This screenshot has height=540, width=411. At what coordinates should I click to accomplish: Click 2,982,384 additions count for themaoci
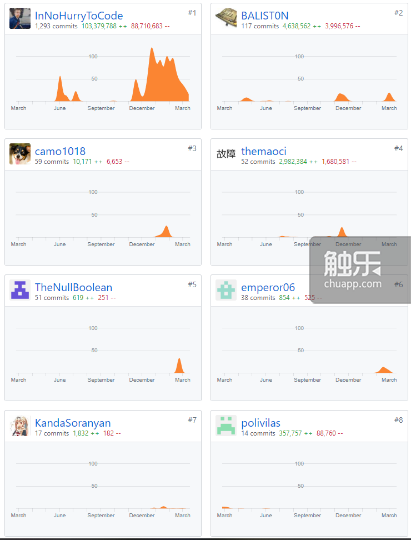tap(298, 162)
